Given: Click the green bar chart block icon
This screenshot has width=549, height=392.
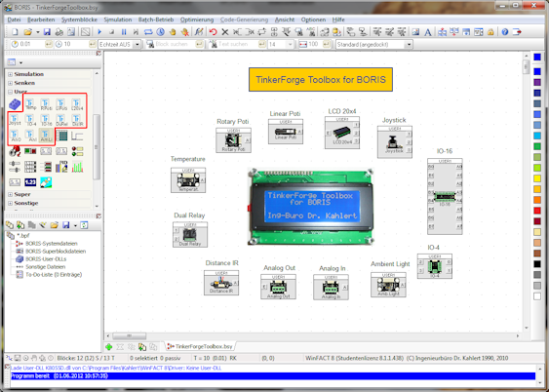Looking at the screenshot, I should 77,167.
